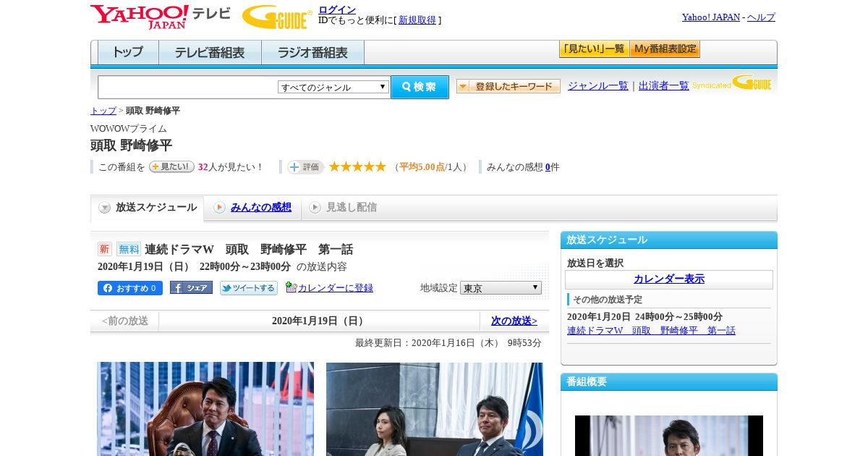The height and width of the screenshot is (456, 868).
Task: Click the left program photo of man at desk
Action: click(205, 409)
